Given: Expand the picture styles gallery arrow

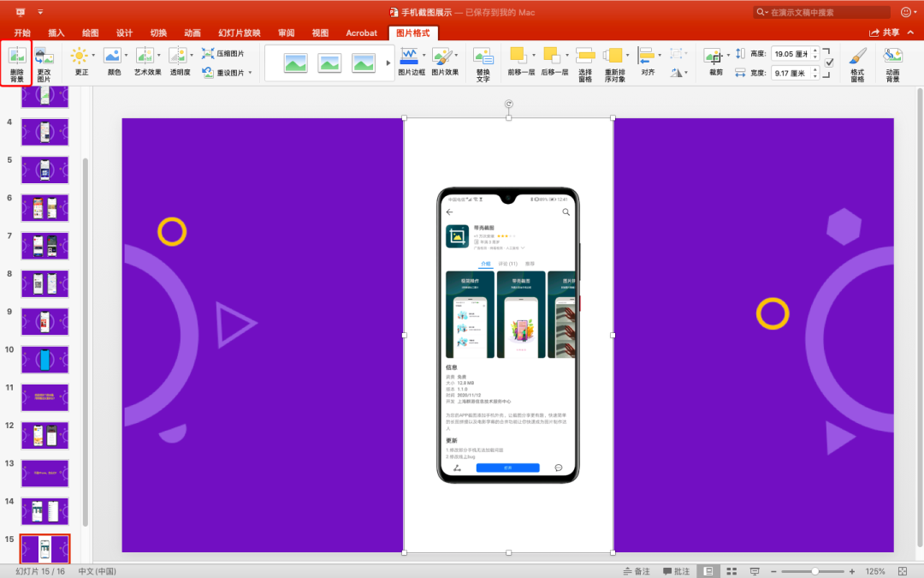Looking at the screenshot, I should pos(388,63).
